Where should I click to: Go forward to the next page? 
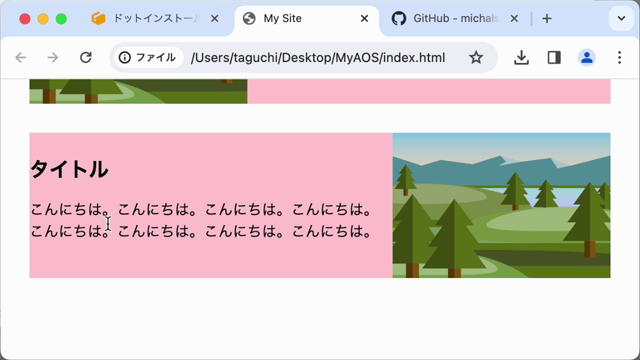(53, 58)
